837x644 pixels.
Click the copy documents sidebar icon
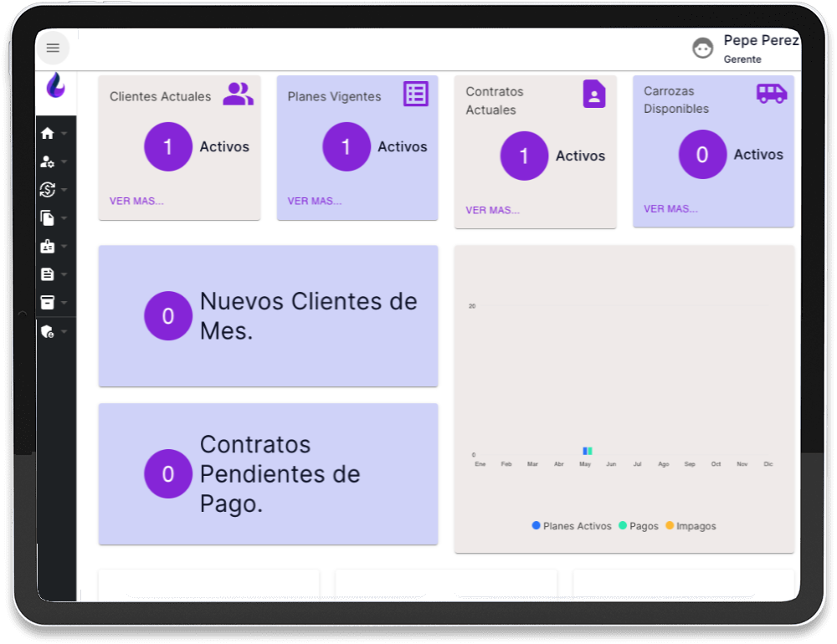48,218
